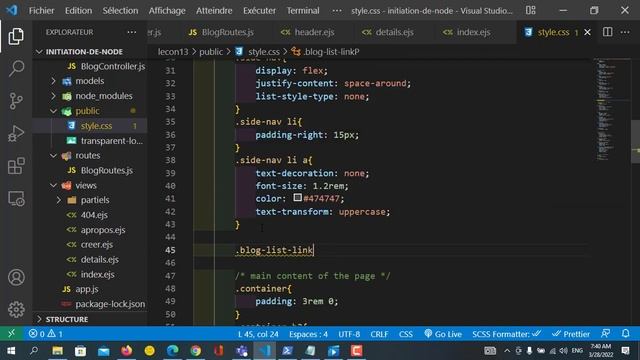Image resolution: width=640 pixels, height=360 pixels.
Task: Collapse the public folder
Action: coord(53,111)
